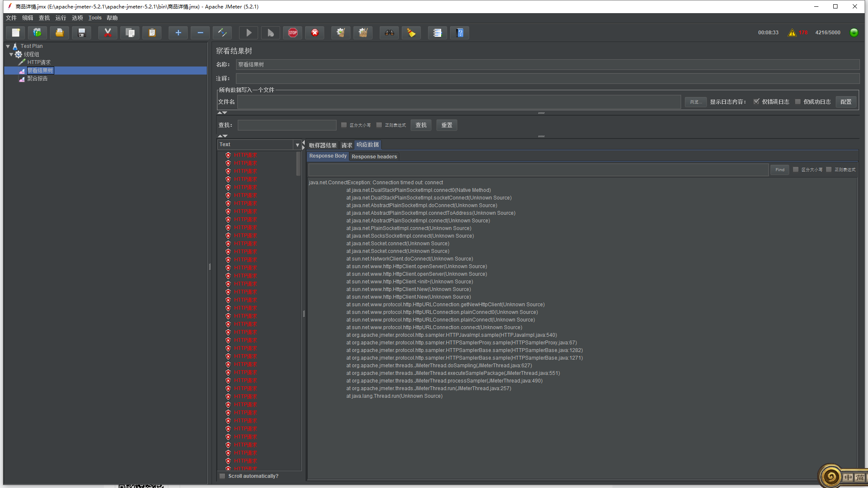Start the test with the play icon
The width and height of the screenshot is (868, 488).
(x=249, y=33)
